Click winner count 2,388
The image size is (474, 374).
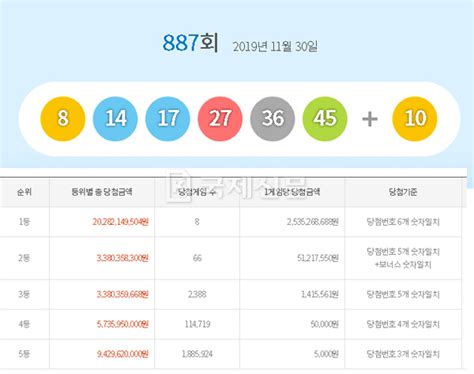point(197,294)
